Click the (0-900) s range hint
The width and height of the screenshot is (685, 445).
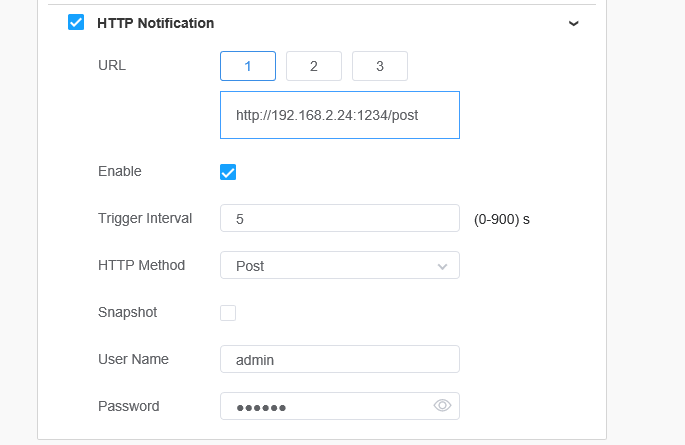pos(502,219)
